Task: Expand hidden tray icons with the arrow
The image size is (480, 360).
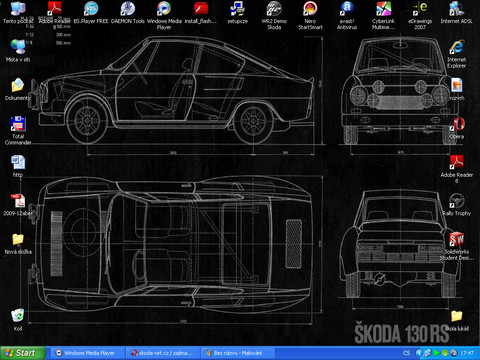Action: pyautogui.click(x=419, y=353)
